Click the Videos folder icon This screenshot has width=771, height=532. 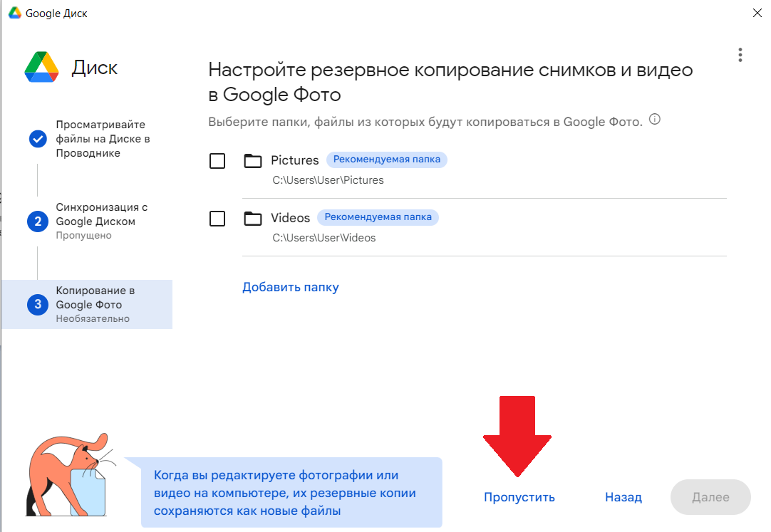click(253, 219)
